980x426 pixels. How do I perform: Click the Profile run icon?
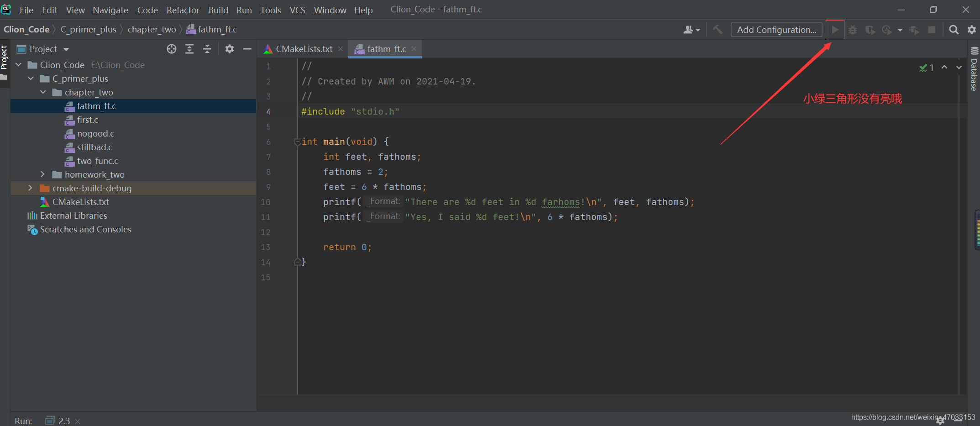[887, 30]
